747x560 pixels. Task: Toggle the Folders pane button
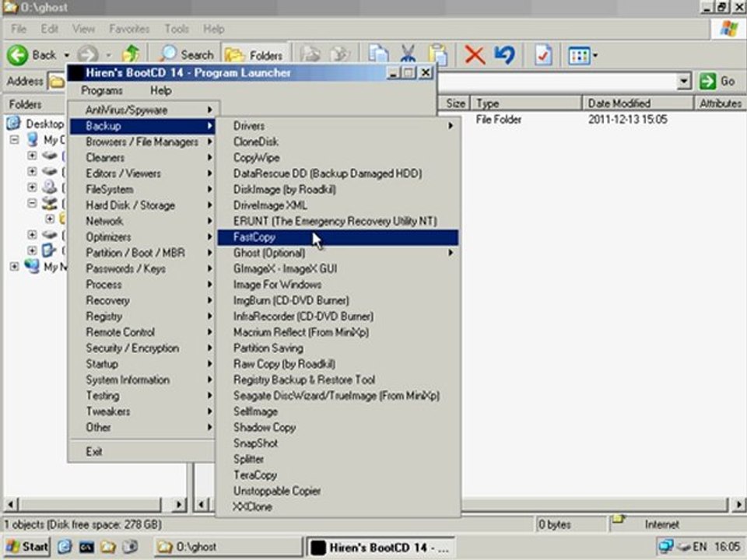[254, 56]
